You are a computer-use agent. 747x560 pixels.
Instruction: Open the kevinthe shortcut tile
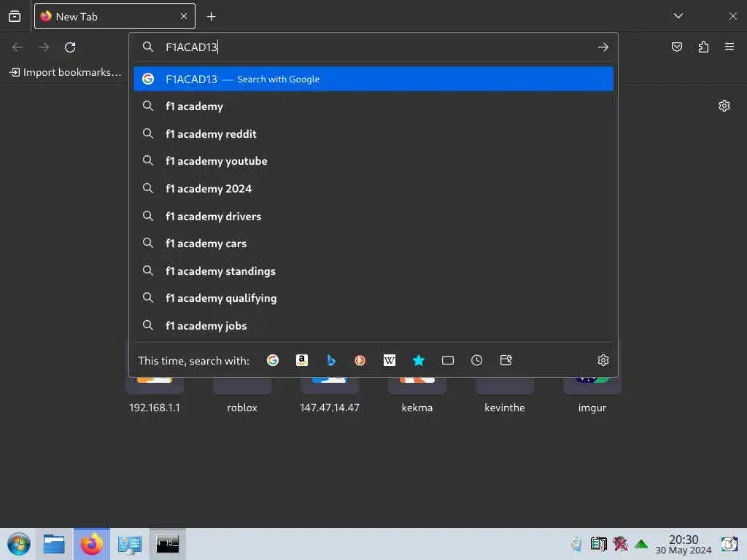tap(505, 394)
